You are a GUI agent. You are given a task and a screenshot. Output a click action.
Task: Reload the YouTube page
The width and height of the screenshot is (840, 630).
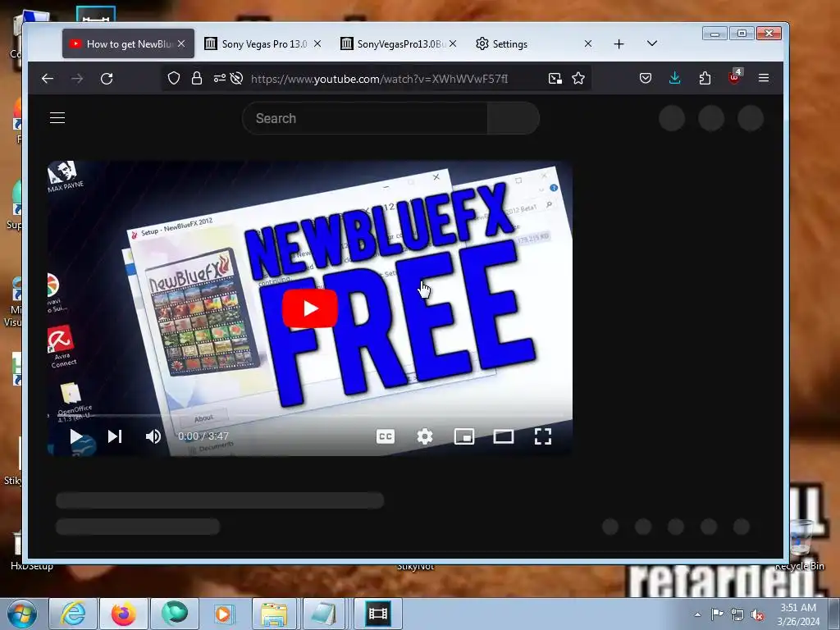tap(107, 79)
